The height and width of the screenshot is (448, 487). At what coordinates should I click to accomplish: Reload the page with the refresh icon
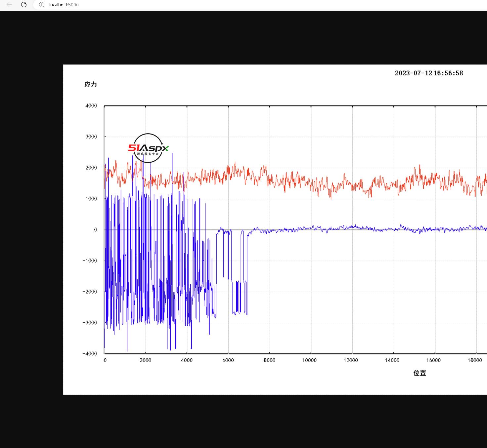(24, 5)
